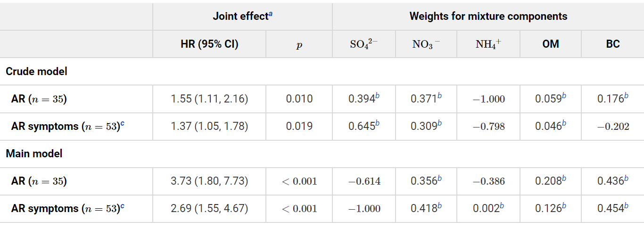The image size is (644, 230).
Task: Follow footnote b beside 0.454
Action: coord(626,206)
